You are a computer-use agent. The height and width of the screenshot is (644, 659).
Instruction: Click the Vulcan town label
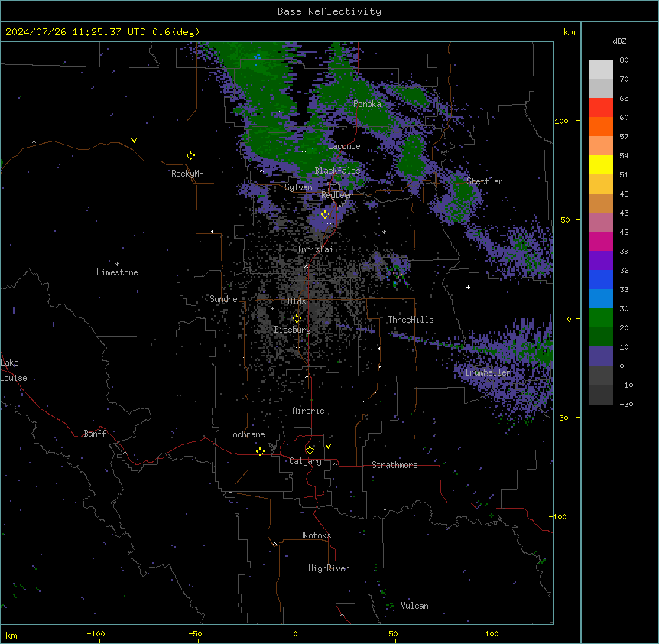pos(415,606)
